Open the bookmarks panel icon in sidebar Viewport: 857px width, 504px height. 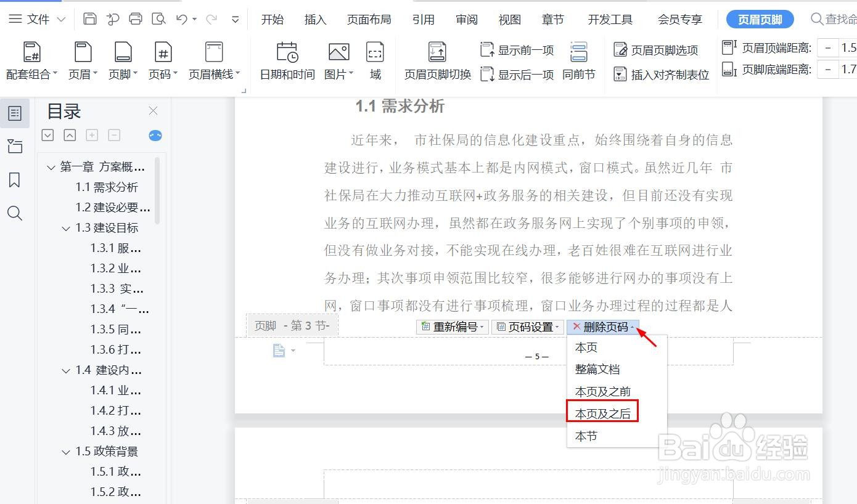coord(15,180)
